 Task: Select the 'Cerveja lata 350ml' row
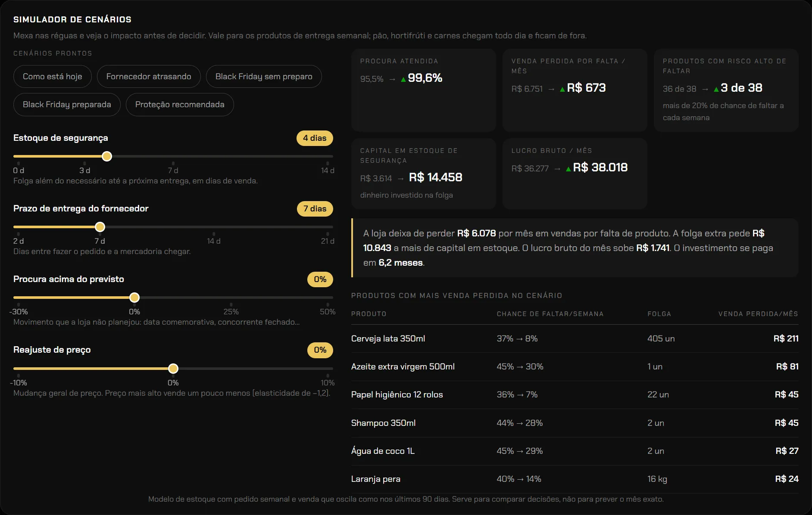[575, 338]
